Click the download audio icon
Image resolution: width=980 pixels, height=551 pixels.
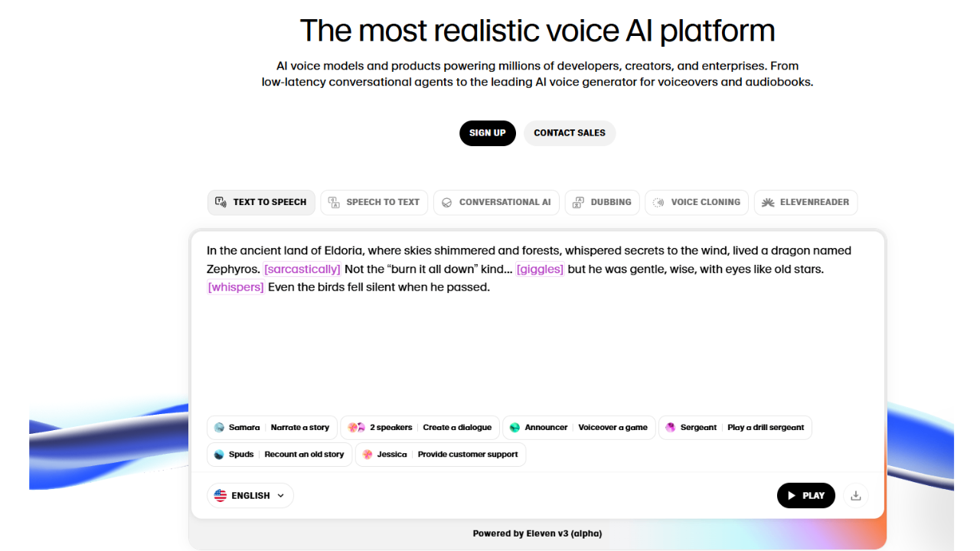point(855,495)
